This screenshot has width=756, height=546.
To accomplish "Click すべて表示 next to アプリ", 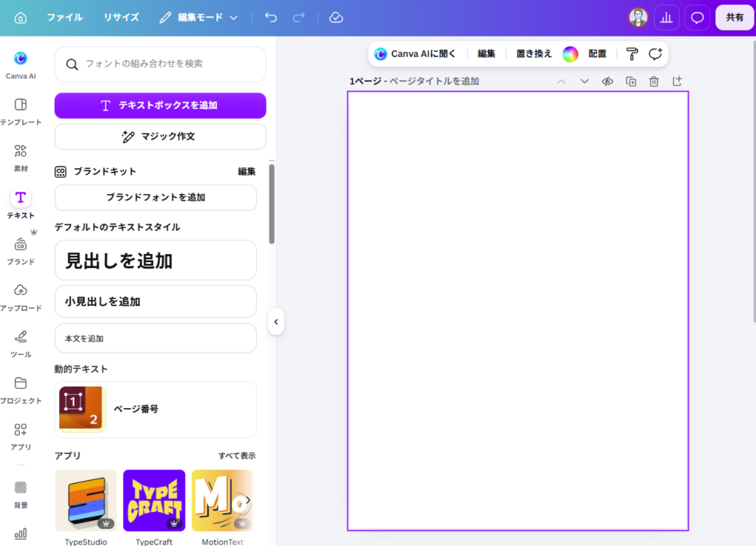I will tap(237, 455).
